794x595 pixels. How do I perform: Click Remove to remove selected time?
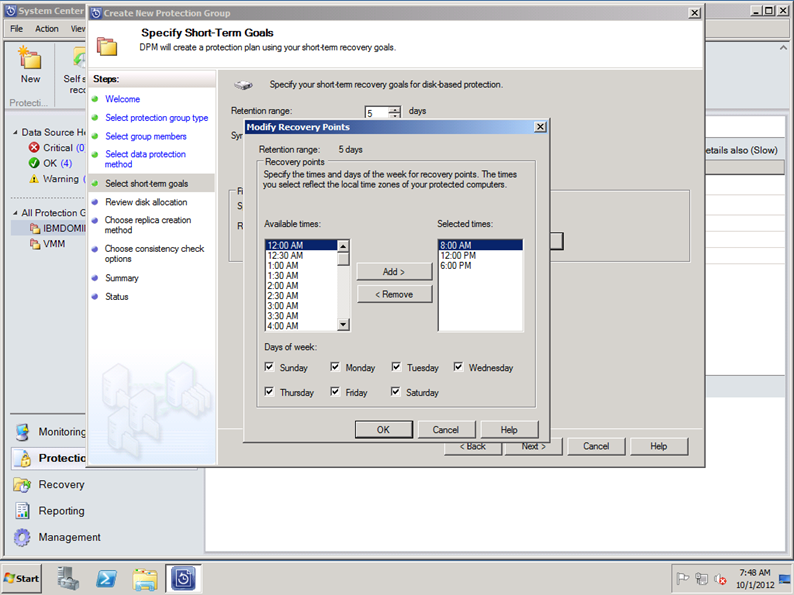point(394,294)
